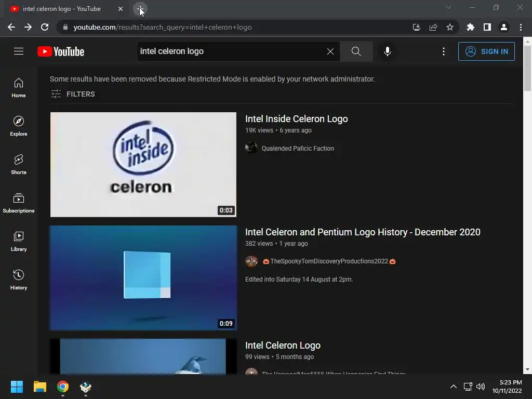Expand the FILTERS options
The height and width of the screenshot is (399, 532).
point(73,94)
